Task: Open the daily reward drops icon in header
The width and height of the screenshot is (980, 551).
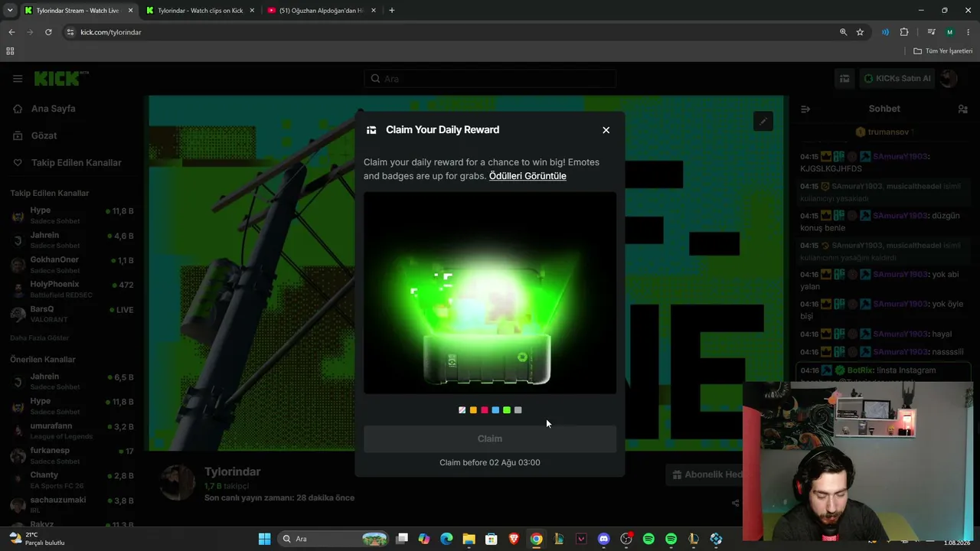Action: click(844, 78)
